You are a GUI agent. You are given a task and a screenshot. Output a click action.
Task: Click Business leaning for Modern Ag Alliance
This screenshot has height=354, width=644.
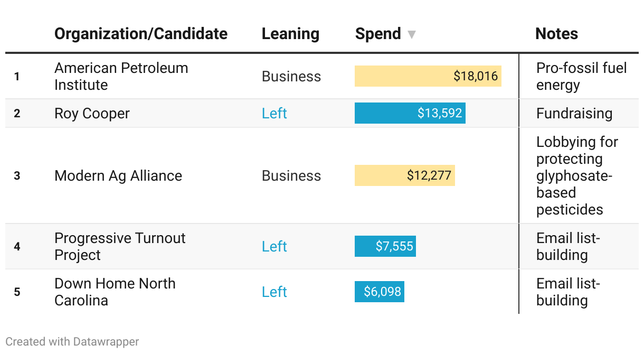tap(291, 176)
